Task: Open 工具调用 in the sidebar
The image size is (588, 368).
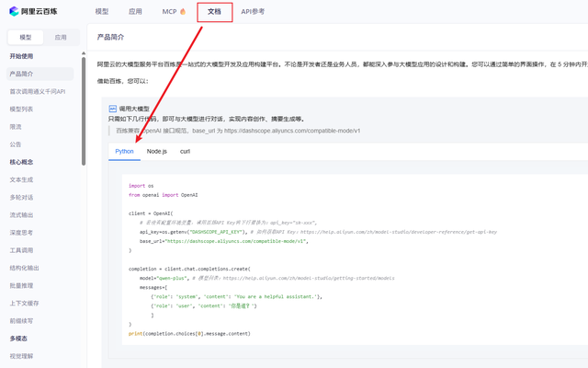Action: coord(21,250)
